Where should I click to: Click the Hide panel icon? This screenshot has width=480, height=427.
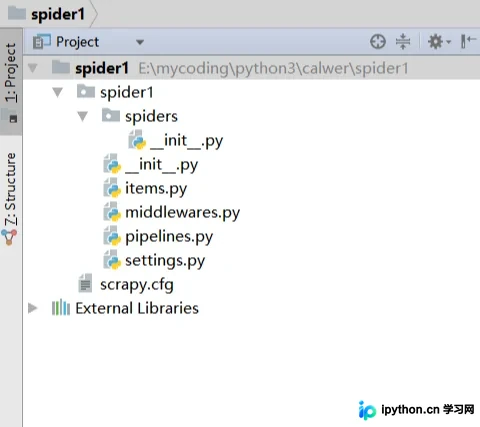(x=468, y=42)
